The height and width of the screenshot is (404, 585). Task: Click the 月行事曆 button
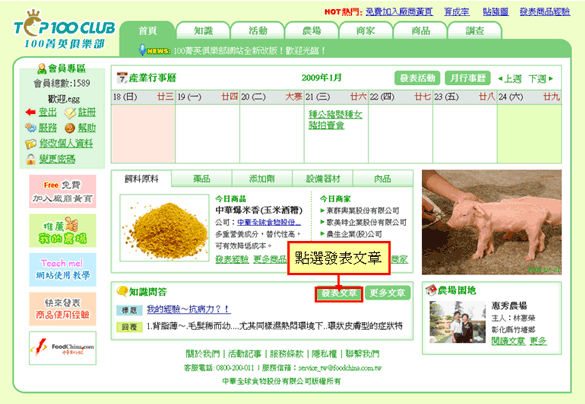(467, 78)
